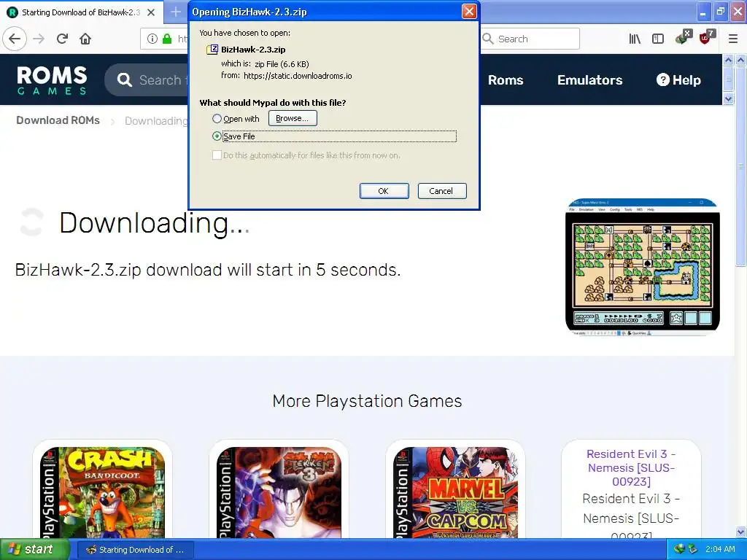The image size is (747, 560).
Task: Open the Roms menu item
Action: (x=506, y=80)
